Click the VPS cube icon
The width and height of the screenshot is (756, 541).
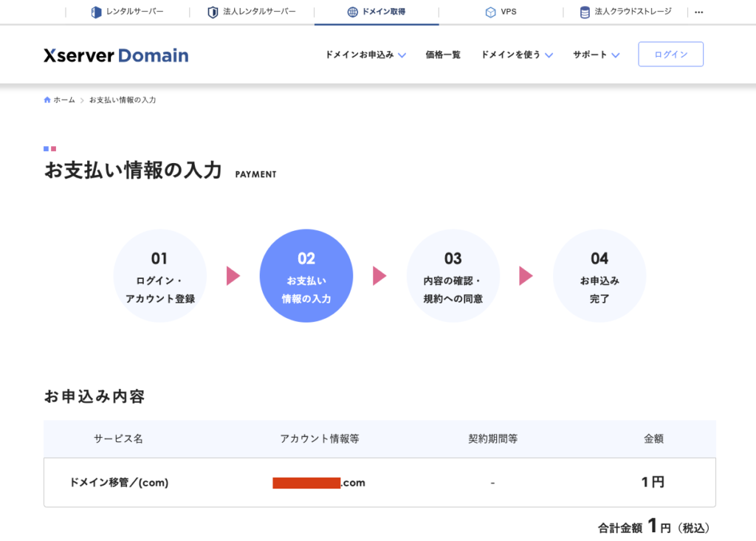coord(490,12)
